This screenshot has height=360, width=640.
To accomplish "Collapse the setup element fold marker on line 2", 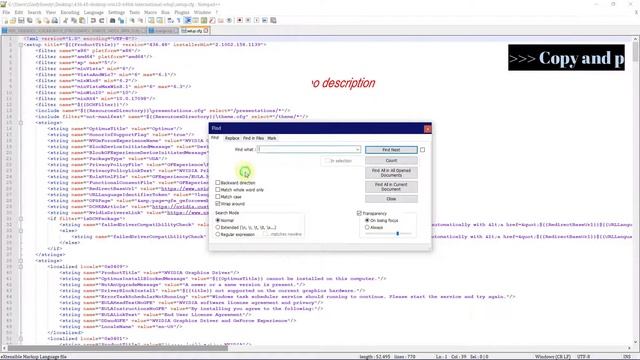I will 21,44.
